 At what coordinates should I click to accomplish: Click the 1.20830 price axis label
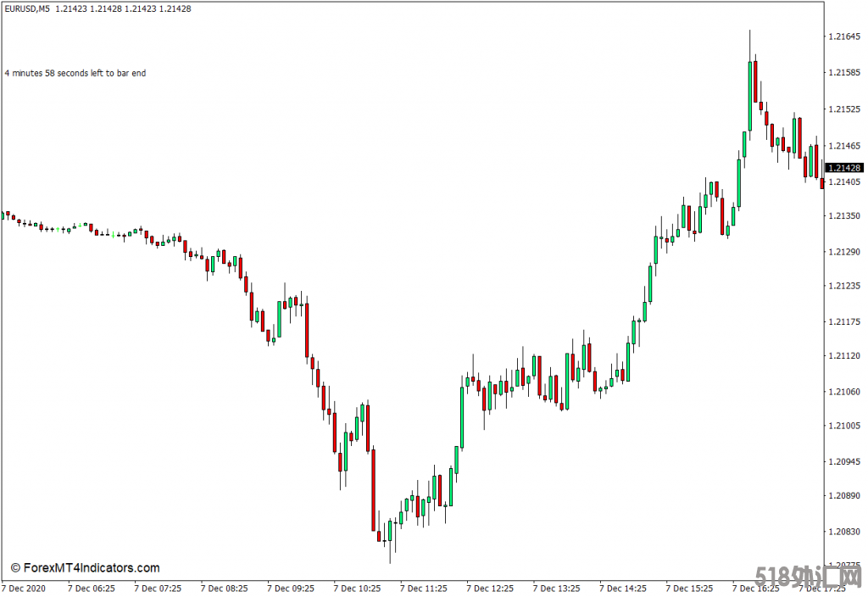click(x=845, y=532)
